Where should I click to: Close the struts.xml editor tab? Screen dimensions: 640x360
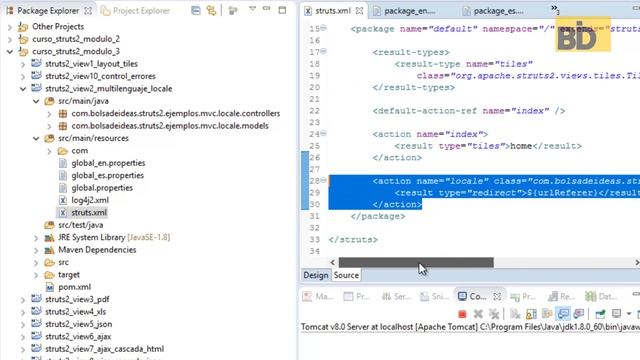[x=359, y=11]
